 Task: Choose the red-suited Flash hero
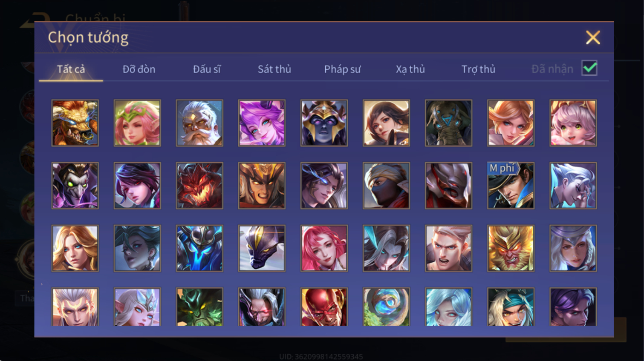(324, 307)
